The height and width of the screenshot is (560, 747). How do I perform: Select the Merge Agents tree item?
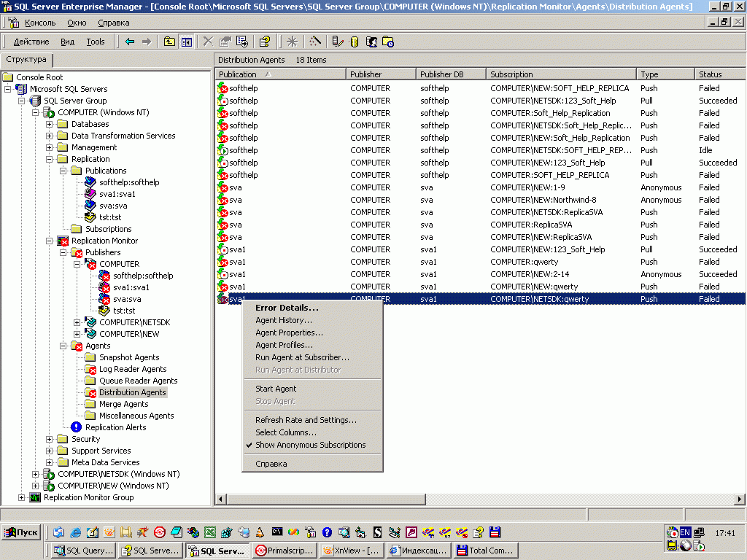pyautogui.click(x=123, y=404)
